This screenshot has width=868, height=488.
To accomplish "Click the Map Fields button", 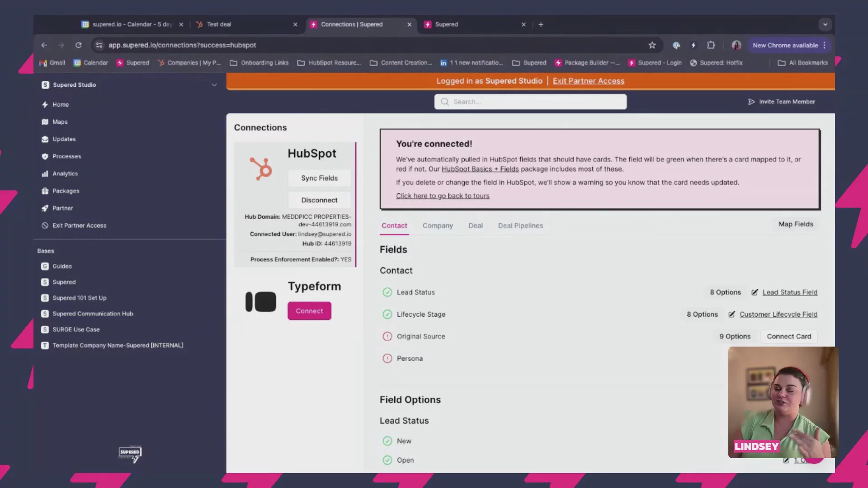I will click(796, 224).
